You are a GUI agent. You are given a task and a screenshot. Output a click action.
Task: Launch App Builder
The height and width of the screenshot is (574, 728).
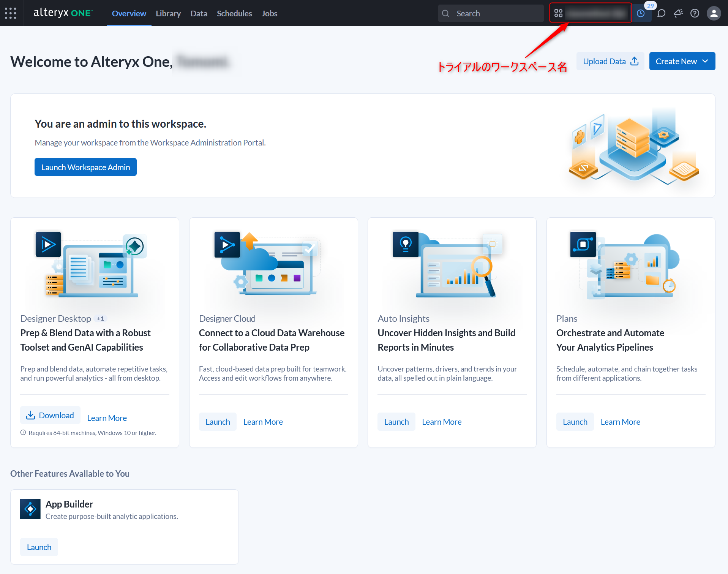click(39, 547)
